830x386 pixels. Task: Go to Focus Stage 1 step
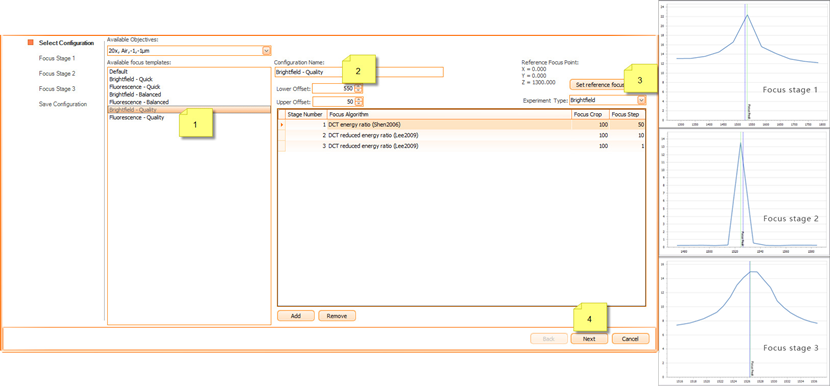57,58
